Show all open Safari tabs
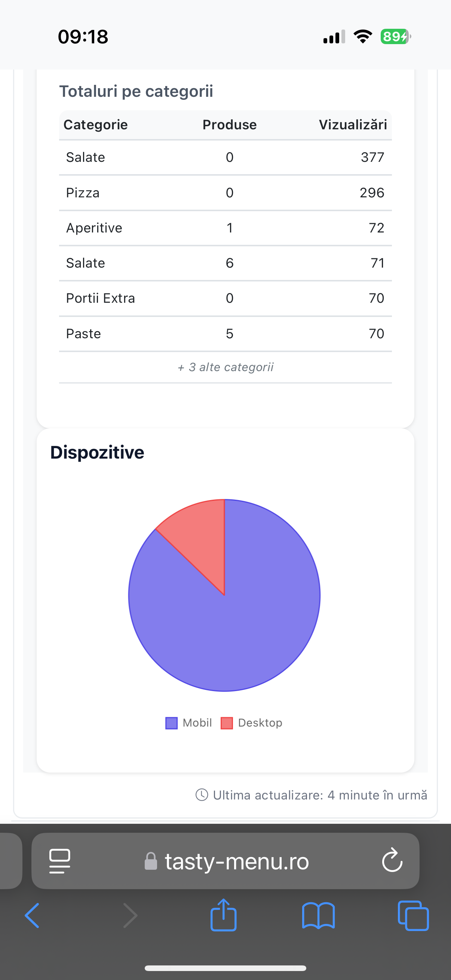Screen dimensions: 451x980 pyautogui.click(x=413, y=915)
